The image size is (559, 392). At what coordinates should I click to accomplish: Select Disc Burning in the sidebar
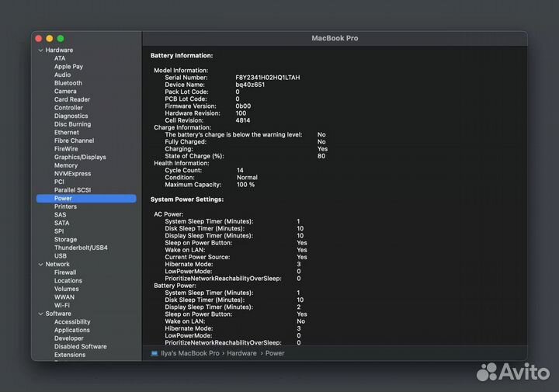pos(72,124)
